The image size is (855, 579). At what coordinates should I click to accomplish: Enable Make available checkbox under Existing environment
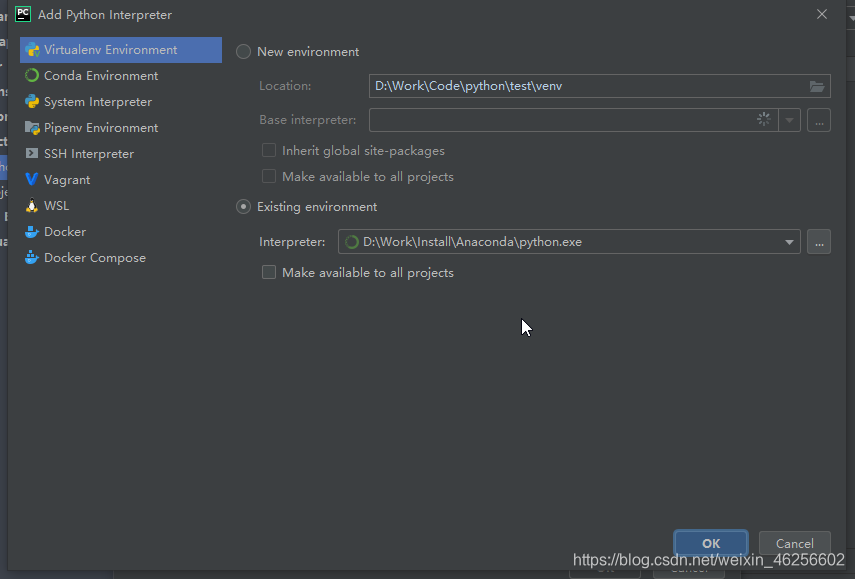(x=269, y=272)
